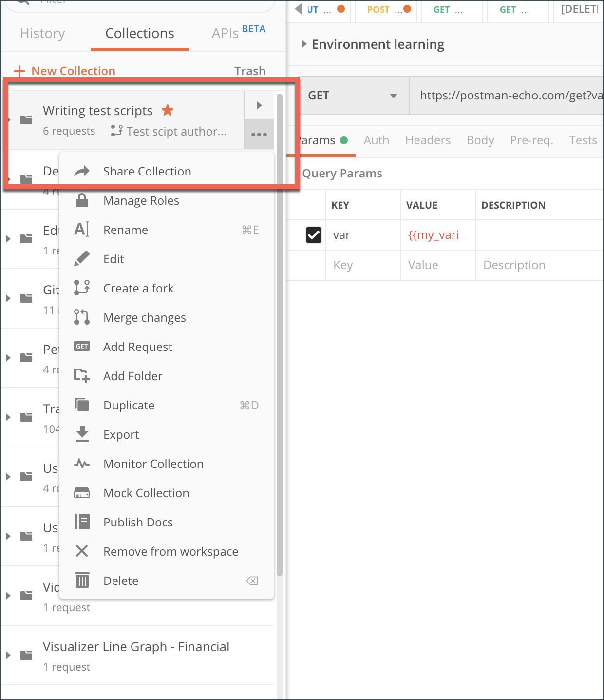Expand the Environment learning request title
The height and width of the screenshot is (700, 604).
[x=304, y=44]
